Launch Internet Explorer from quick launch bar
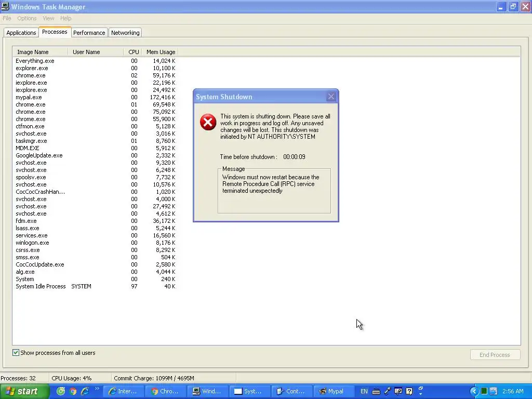The image size is (532, 399). [x=85, y=391]
